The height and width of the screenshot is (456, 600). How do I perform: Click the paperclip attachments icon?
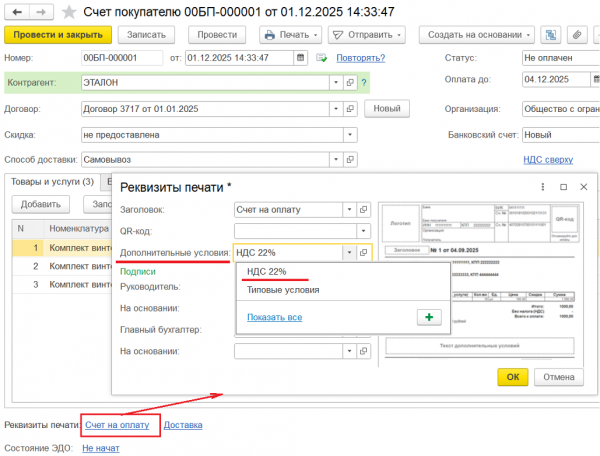577,35
